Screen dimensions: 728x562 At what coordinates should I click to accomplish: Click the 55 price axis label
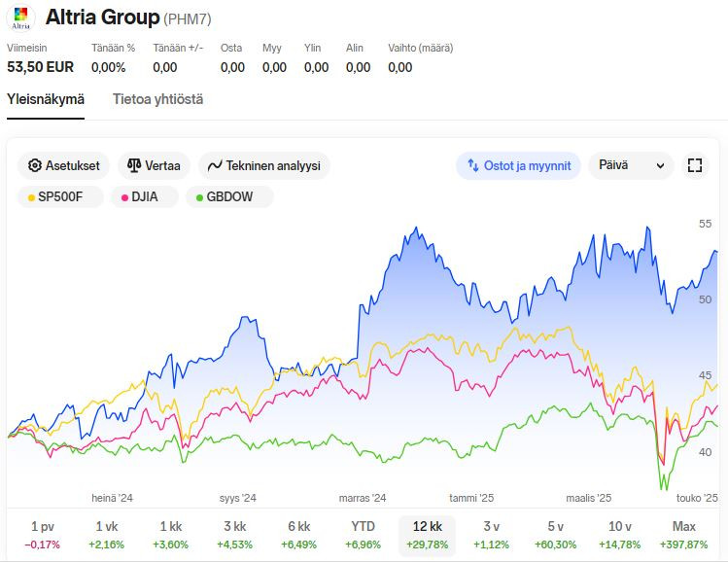tap(705, 224)
